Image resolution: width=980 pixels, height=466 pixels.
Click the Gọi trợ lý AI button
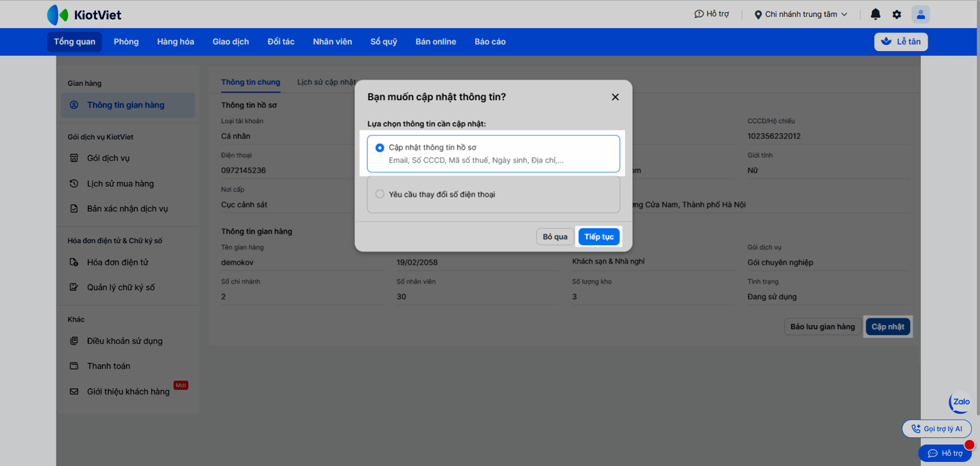click(936, 429)
